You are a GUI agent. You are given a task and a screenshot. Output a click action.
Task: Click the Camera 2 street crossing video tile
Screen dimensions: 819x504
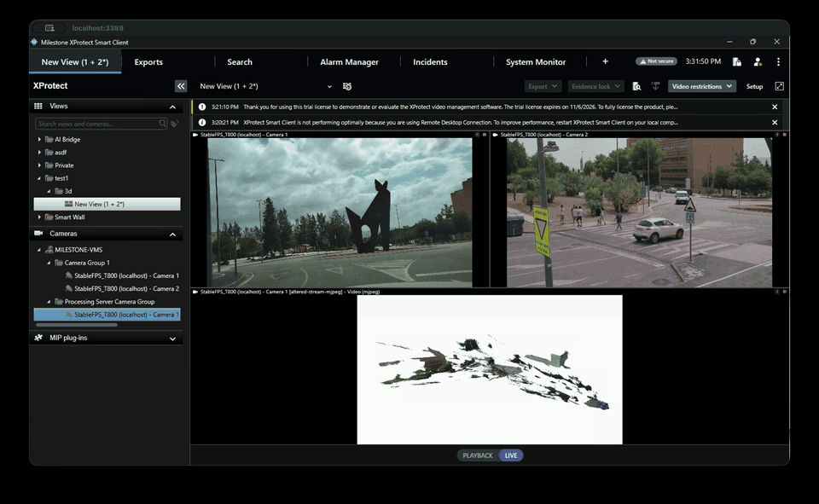point(639,212)
